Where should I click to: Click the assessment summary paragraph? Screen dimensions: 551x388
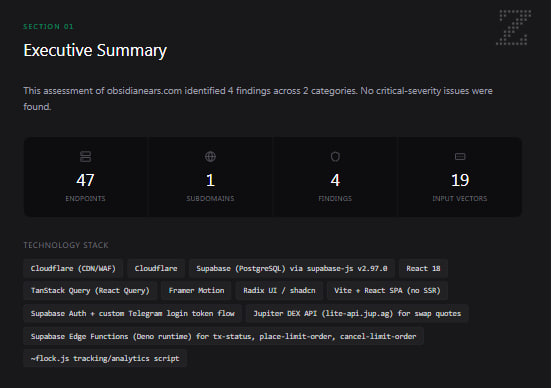(x=258, y=98)
